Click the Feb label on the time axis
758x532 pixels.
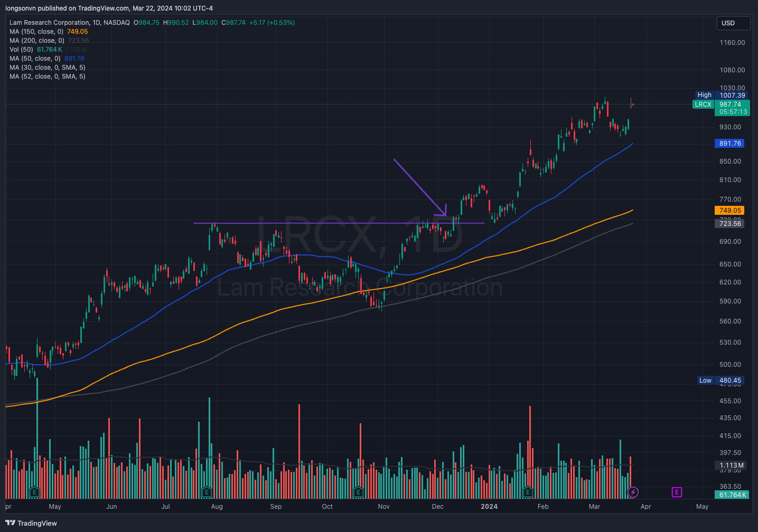click(543, 507)
